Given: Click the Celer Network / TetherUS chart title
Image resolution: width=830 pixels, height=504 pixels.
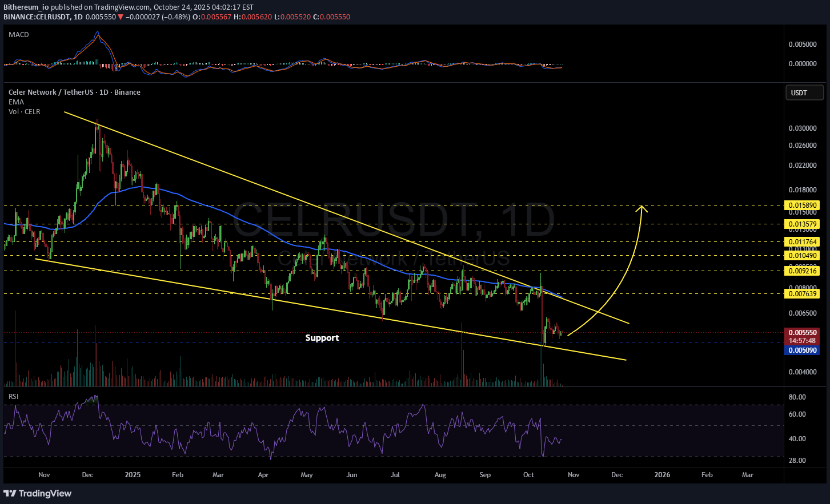Looking at the screenshot, I should point(74,92).
